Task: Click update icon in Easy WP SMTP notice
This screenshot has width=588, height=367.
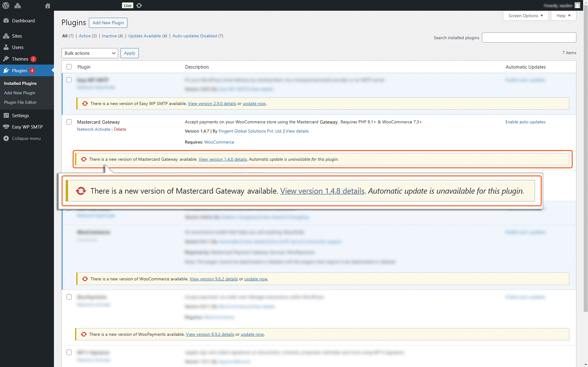Action: [85, 103]
